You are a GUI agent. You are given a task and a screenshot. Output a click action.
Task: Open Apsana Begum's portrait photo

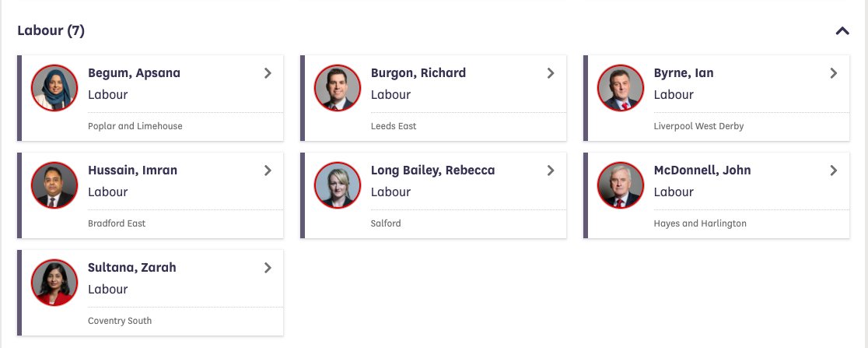coord(54,88)
